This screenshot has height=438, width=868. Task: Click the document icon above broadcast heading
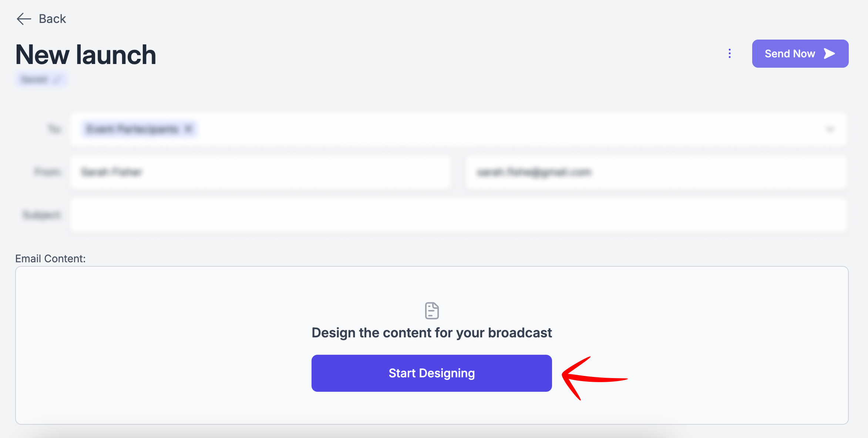coord(432,311)
